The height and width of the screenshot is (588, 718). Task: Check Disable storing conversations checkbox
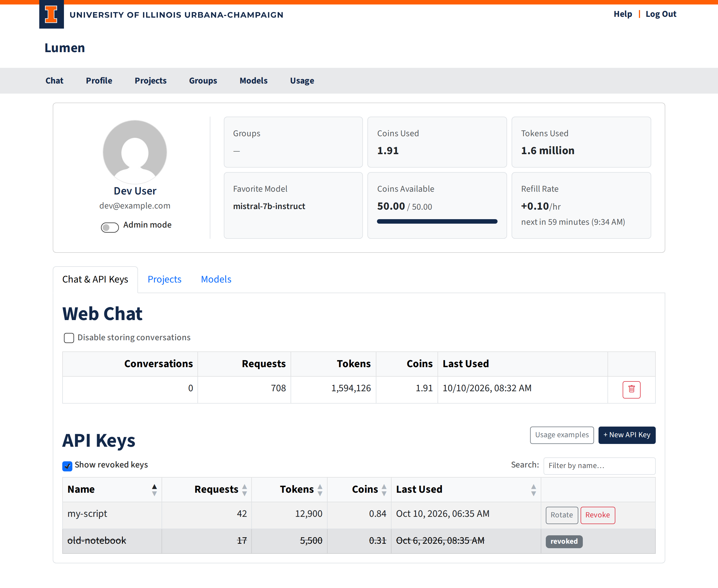[x=69, y=338]
